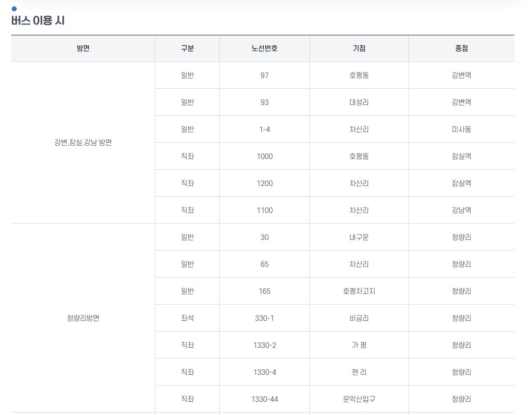Select route number 97 cell
Viewport: 532px width, 415px height.
coord(264,76)
